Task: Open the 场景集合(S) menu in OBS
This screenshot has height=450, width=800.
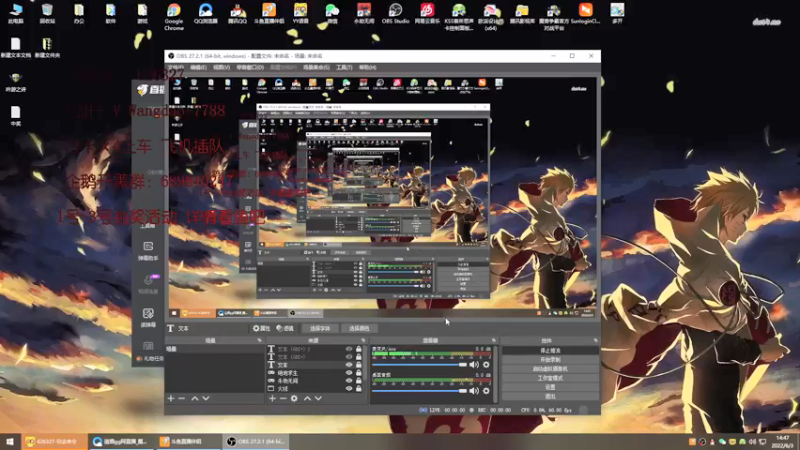Action: tap(316, 67)
